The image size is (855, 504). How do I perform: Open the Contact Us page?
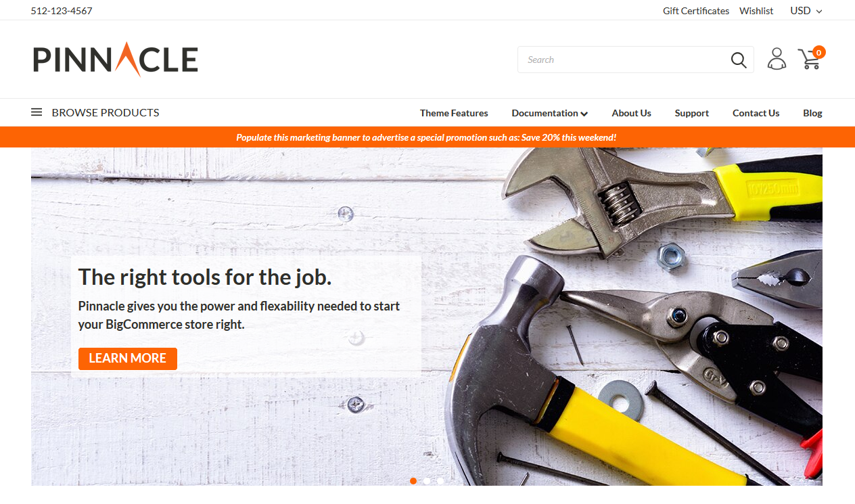[756, 113]
